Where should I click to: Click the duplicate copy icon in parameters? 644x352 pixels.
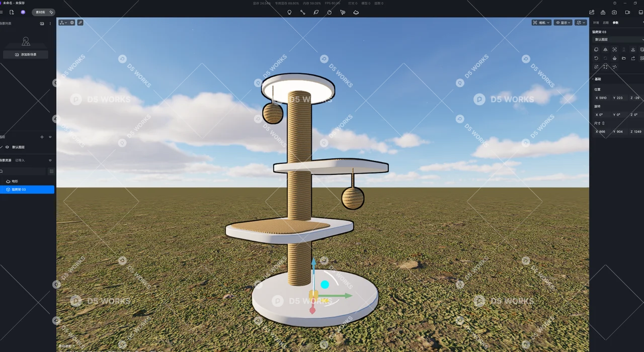596,50
